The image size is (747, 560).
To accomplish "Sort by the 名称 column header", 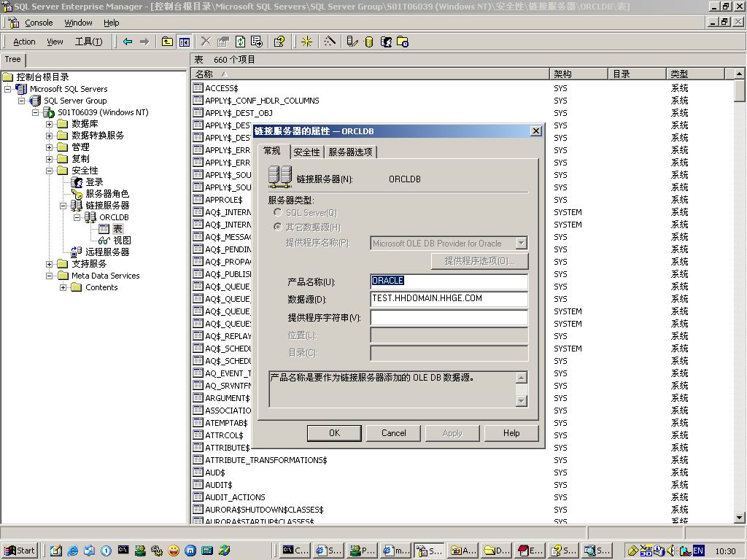I will pos(370,74).
